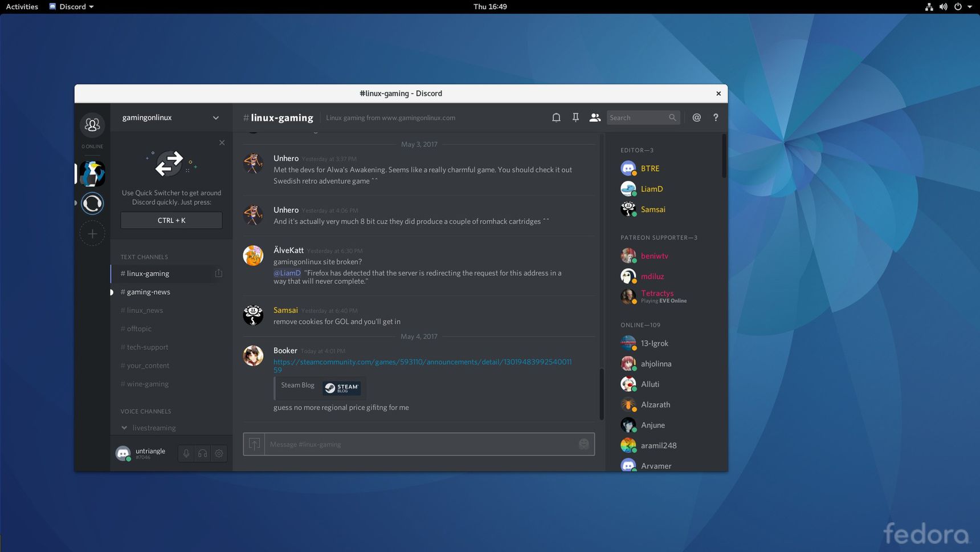The image size is (980, 552).
Task: Open help question mark icon
Action: [x=716, y=117]
